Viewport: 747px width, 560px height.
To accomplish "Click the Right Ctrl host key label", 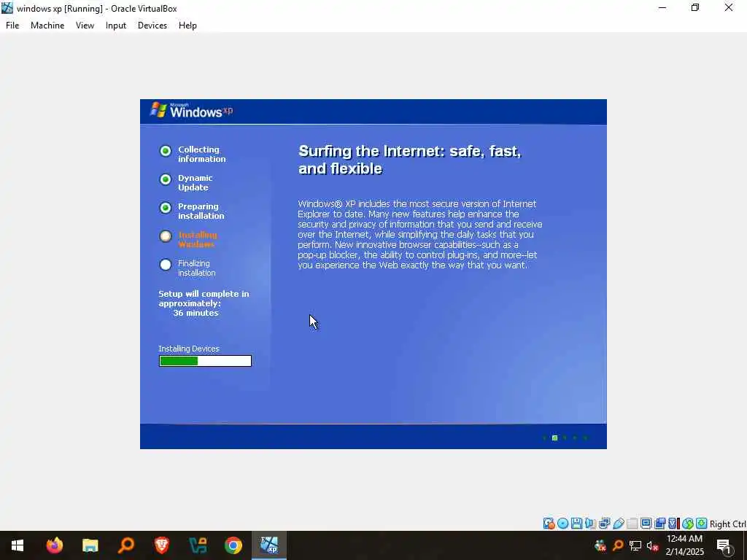I will [728, 524].
